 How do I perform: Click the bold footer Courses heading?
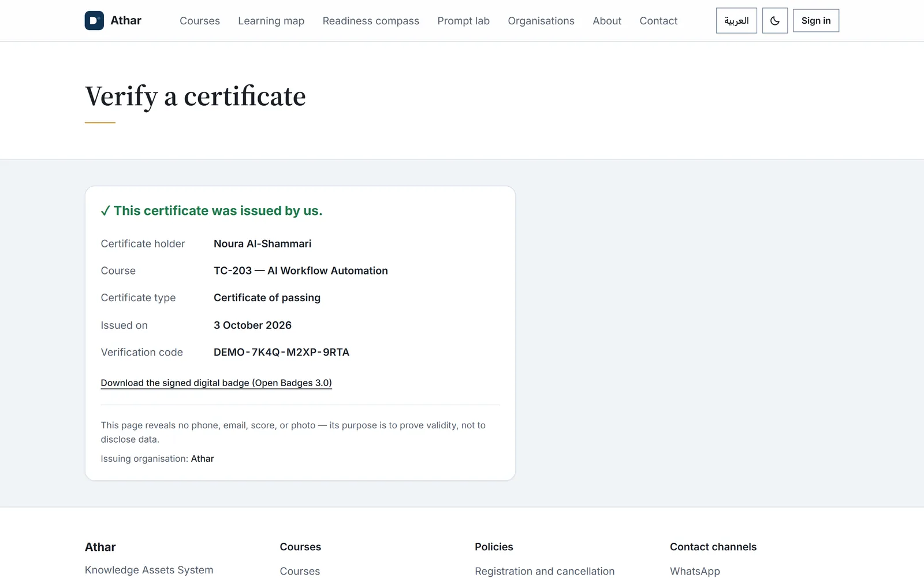click(x=300, y=547)
